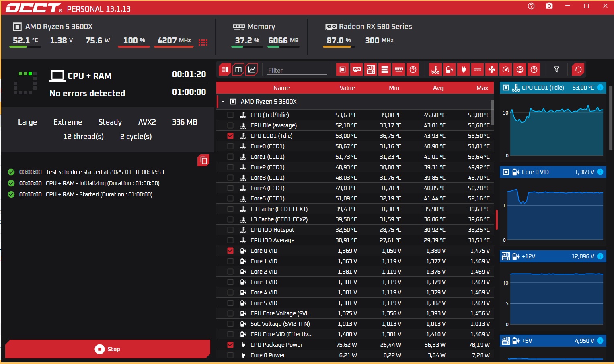Sort by the Name column header
This screenshot has width=614, height=364.
coord(281,88)
